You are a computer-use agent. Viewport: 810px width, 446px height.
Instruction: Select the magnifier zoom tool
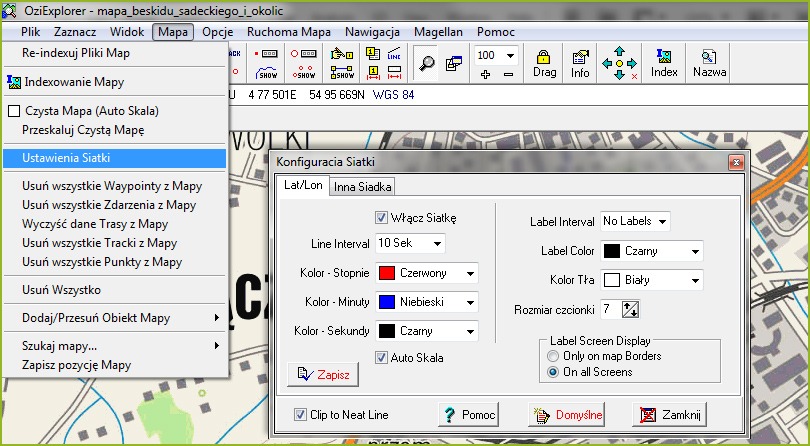[x=426, y=63]
